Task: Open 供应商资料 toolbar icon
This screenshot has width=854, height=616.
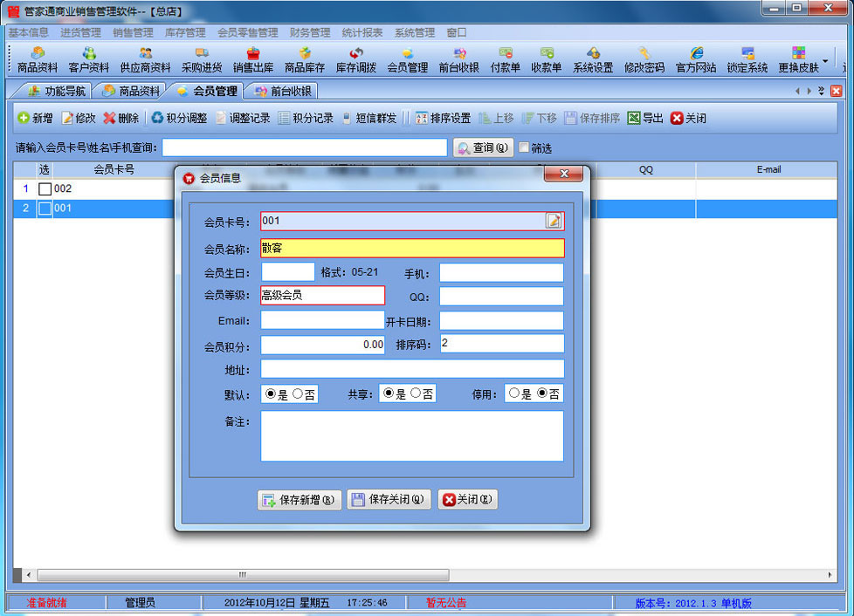Action: pos(146,60)
